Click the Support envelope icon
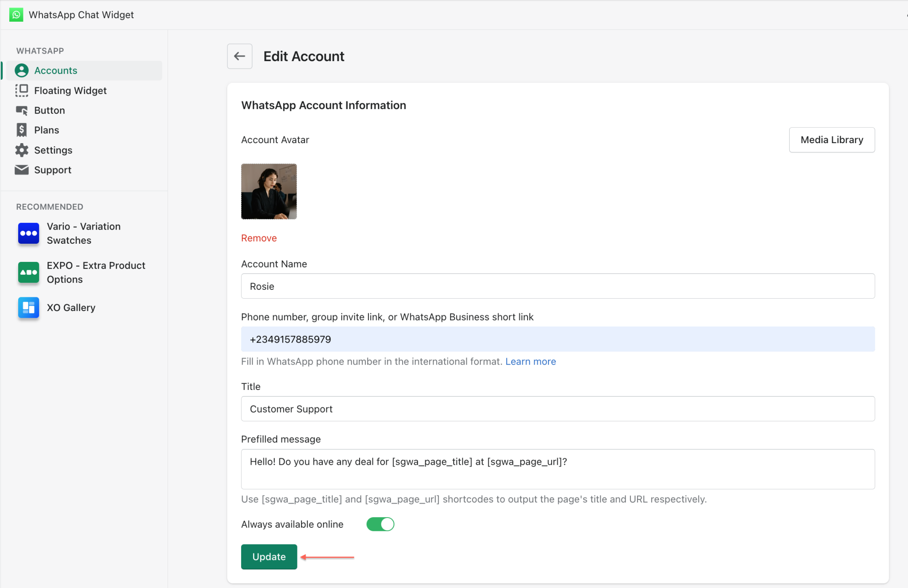This screenshot has width=908, height=588. coord(21,170)
